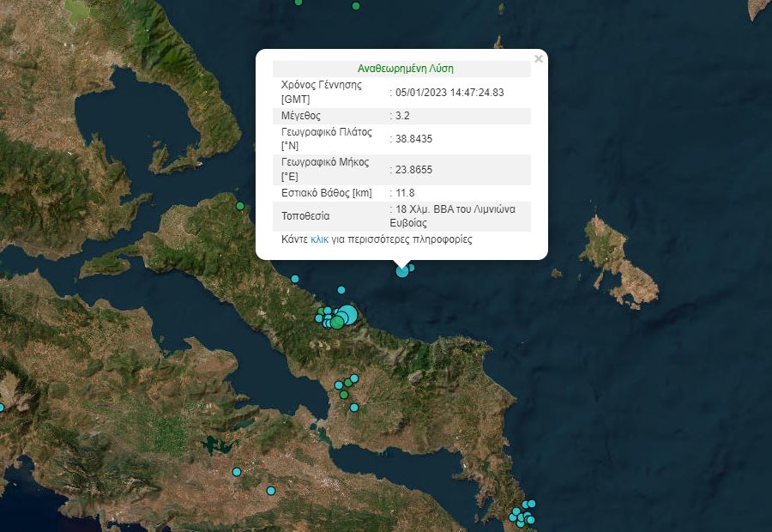Image resolution: width=772 pixels, height=532 pixels.
Task: Select the cyan marker on the coast left of the popup tip
Action: pos(295,279)
